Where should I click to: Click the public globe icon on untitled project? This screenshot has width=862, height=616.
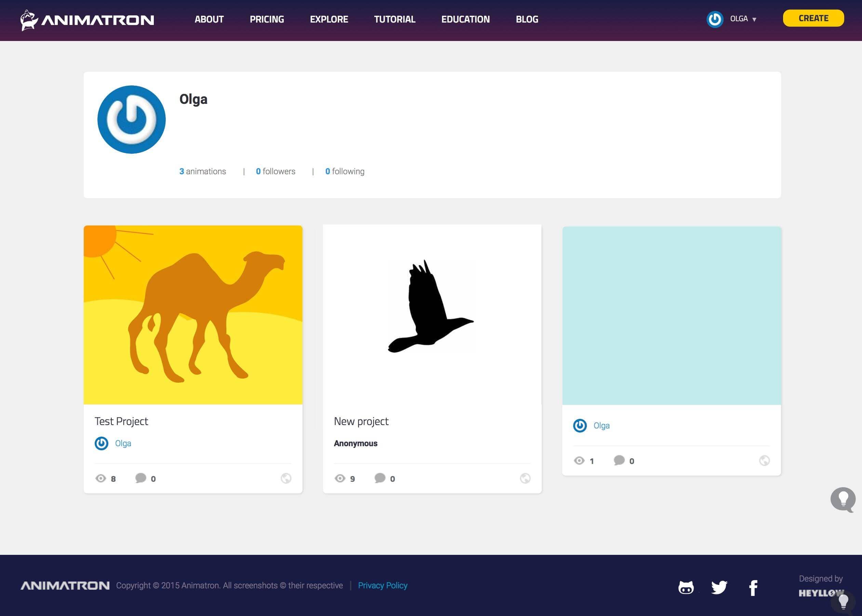point(765,461)
